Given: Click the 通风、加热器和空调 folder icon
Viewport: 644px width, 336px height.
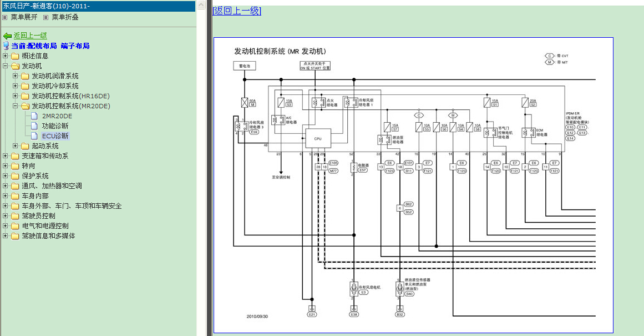Looking at the screenshot, I should (15, 186).
